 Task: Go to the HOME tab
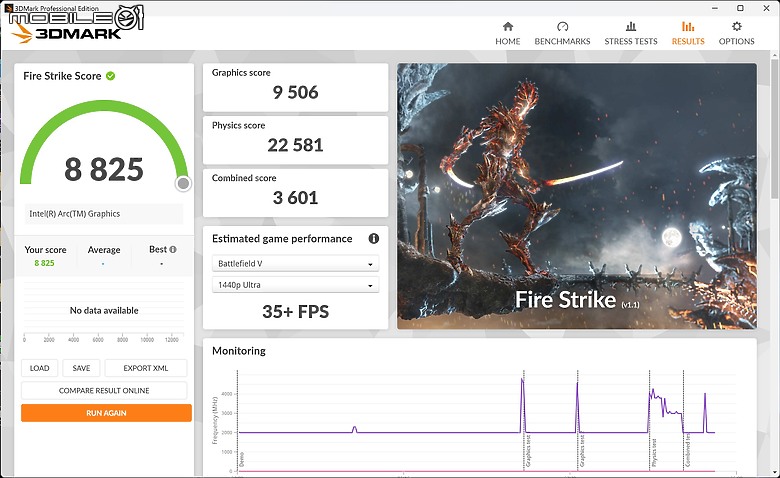(507, 33)
